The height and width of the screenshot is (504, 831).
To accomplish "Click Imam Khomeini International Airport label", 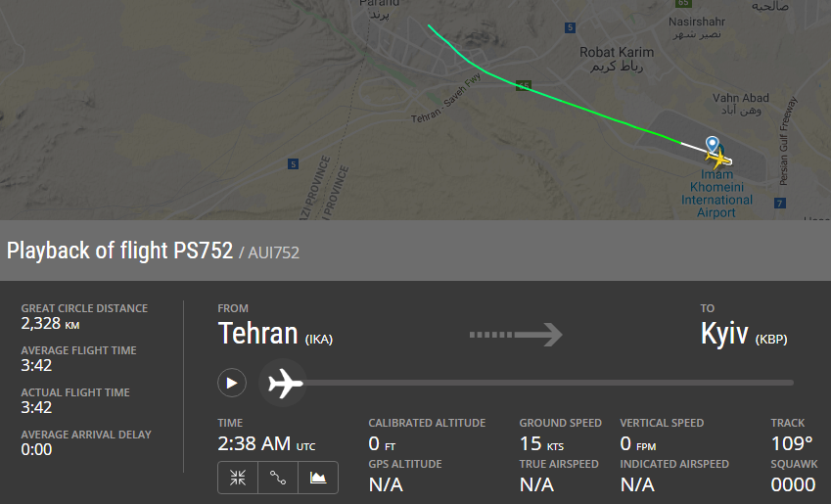I will (x=716, y=194).
